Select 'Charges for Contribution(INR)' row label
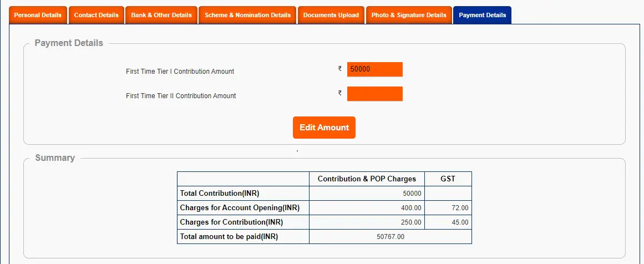Viewport: 644px width, 264px height. (x=231, y=222)
